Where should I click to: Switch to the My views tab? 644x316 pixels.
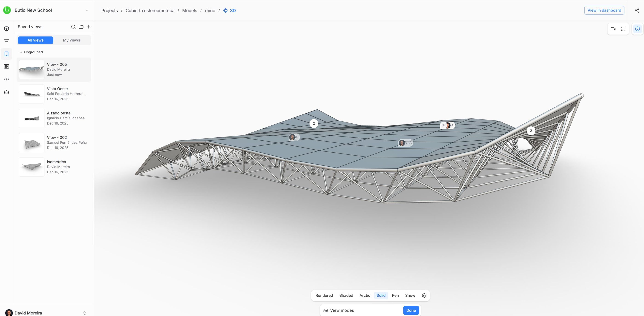tap(72, 40)
